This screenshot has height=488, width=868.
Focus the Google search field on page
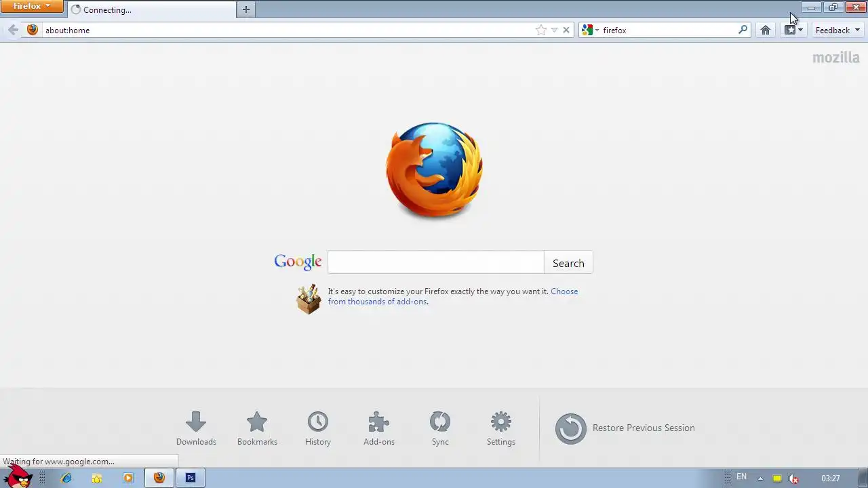click(x=435, y=262)
